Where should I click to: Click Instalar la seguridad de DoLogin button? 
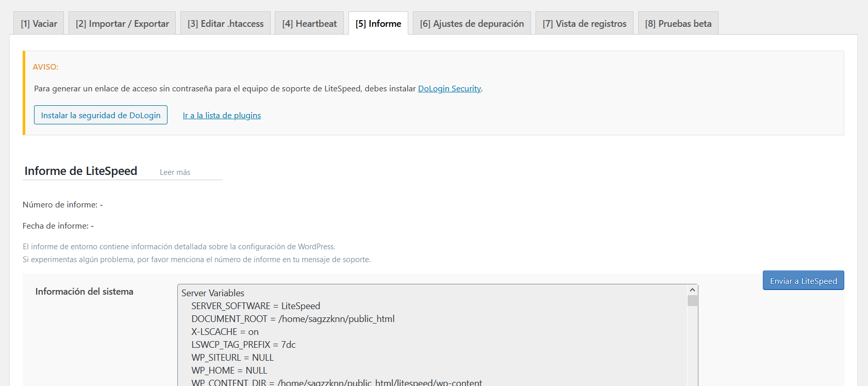click(x=101, y=115)
